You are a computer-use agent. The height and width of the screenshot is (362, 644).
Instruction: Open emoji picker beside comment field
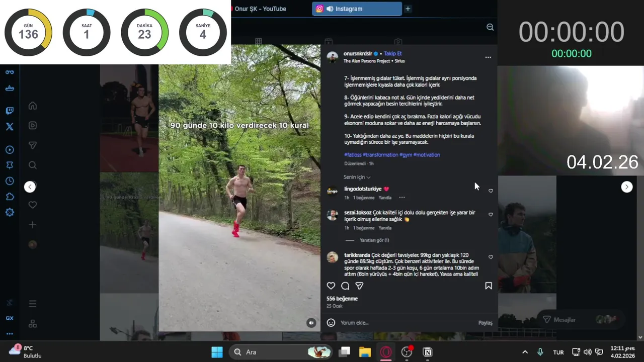point(331,323)
